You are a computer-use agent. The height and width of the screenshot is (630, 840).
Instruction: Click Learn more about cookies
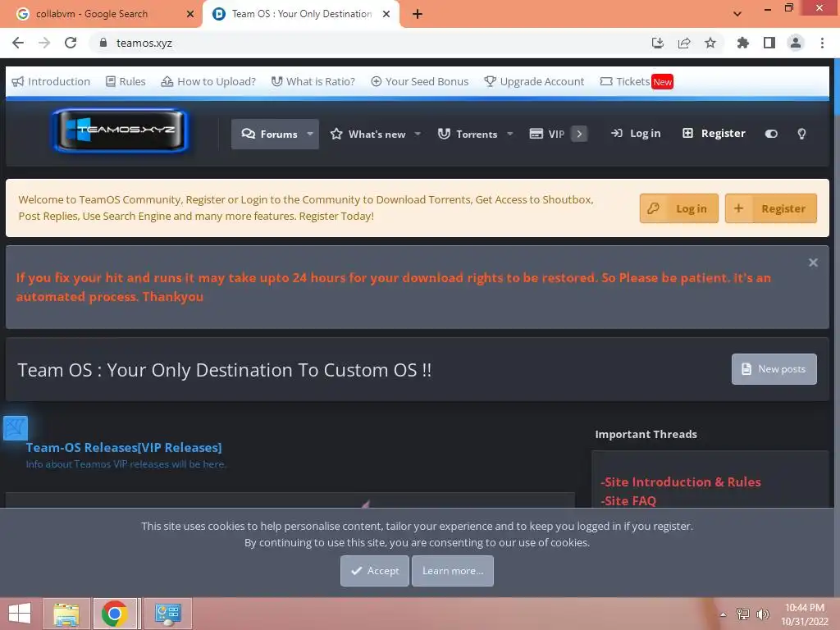pyautogui.click(x=453, y=571)
